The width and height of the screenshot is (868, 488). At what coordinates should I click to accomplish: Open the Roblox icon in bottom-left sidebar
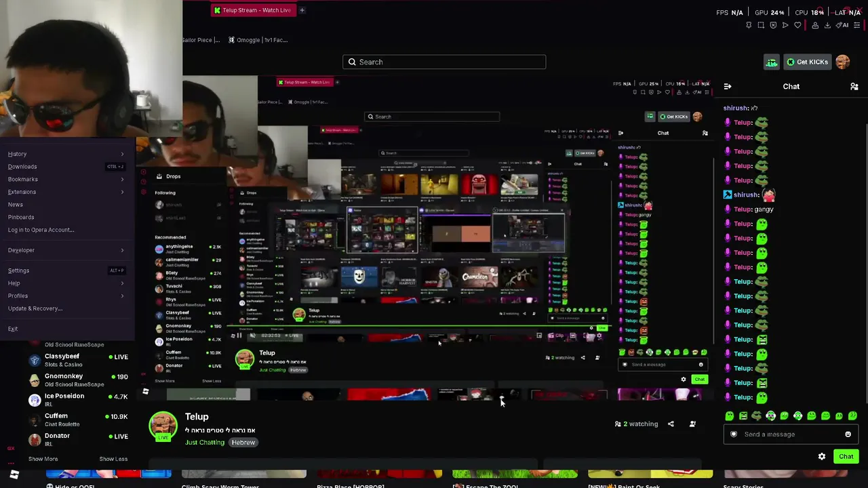(14, 474)
